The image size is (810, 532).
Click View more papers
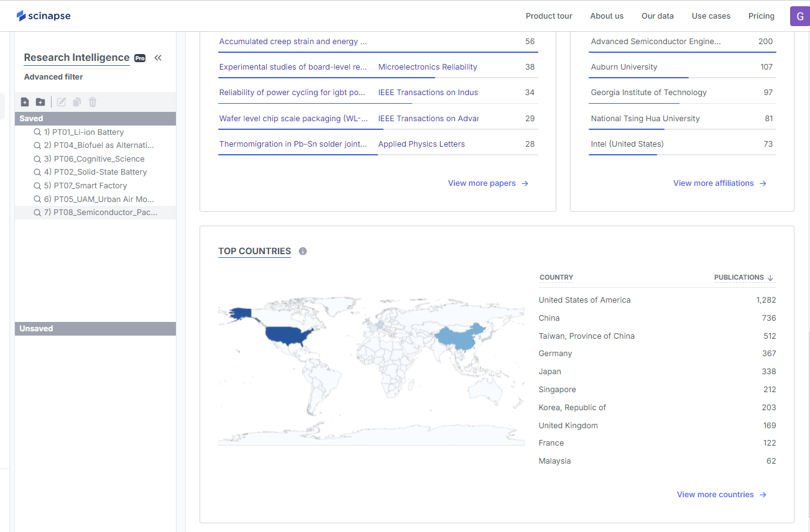(x=488, y=183)
